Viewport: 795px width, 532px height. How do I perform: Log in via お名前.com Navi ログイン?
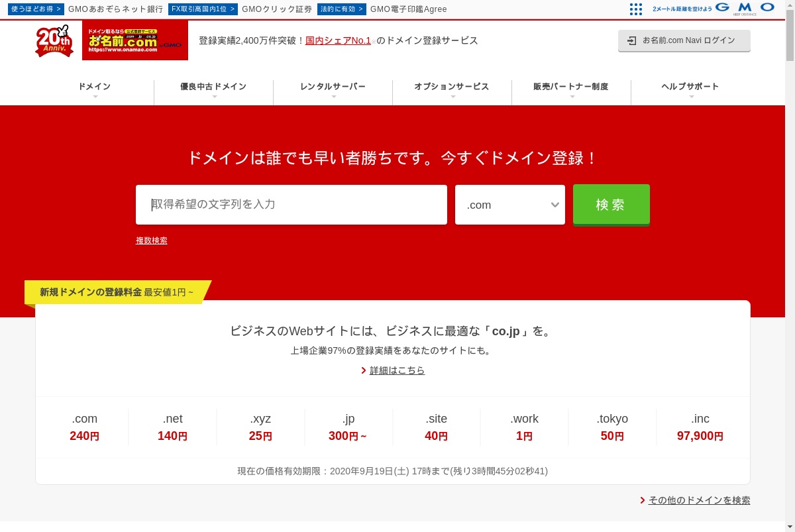click(x=684, y=40)
